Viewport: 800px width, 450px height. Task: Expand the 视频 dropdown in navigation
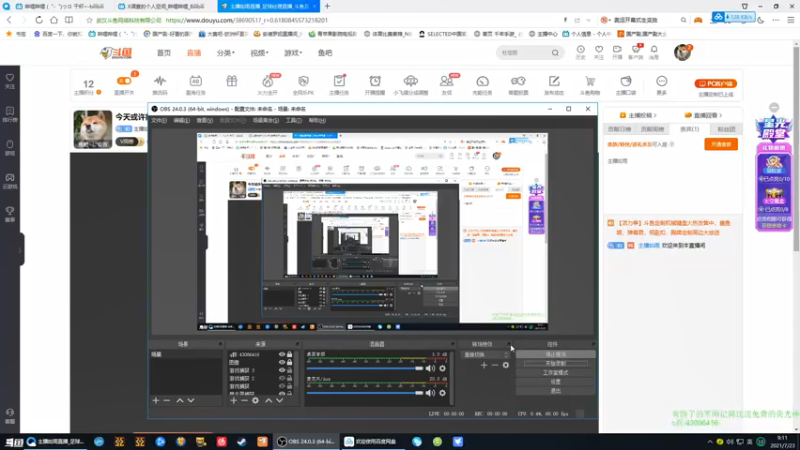[259, 53]
